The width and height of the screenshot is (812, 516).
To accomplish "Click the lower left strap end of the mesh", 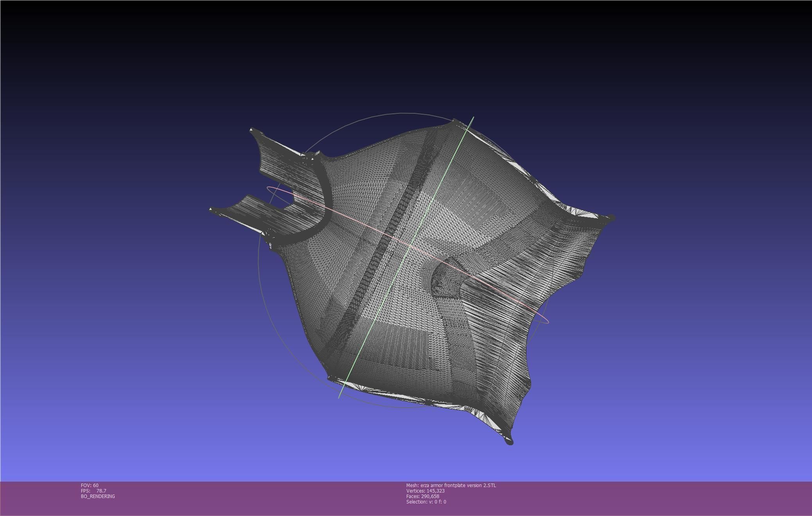I will tap(214, 210).
